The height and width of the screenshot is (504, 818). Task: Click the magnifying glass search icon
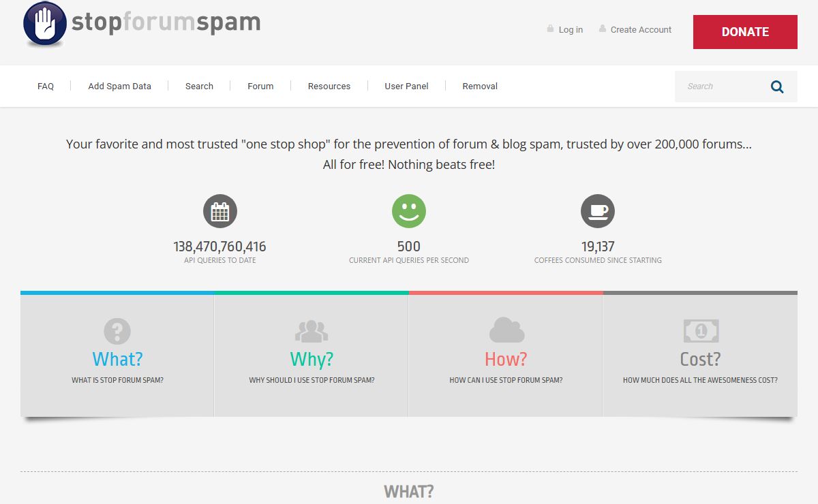(x=777, y=86)
